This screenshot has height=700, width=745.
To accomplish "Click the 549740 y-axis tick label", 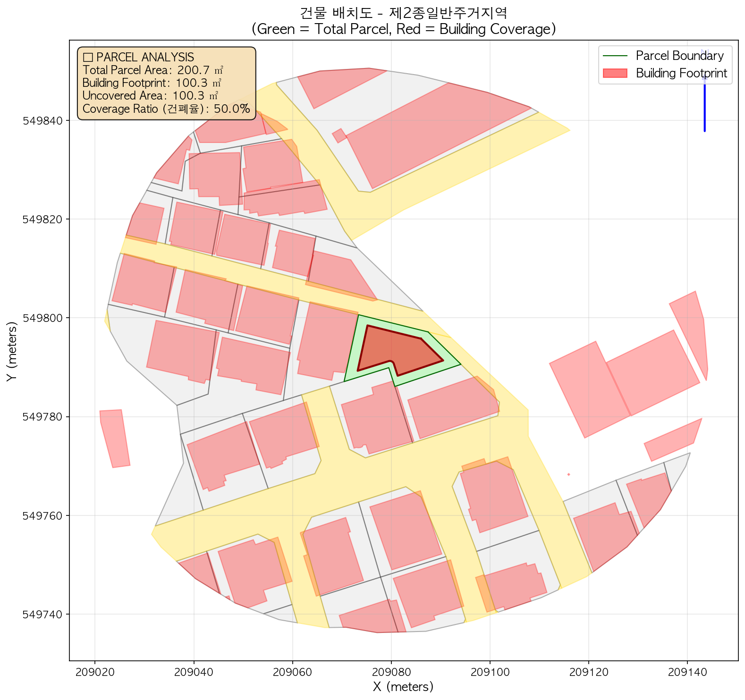I will (x=44, y=615).
